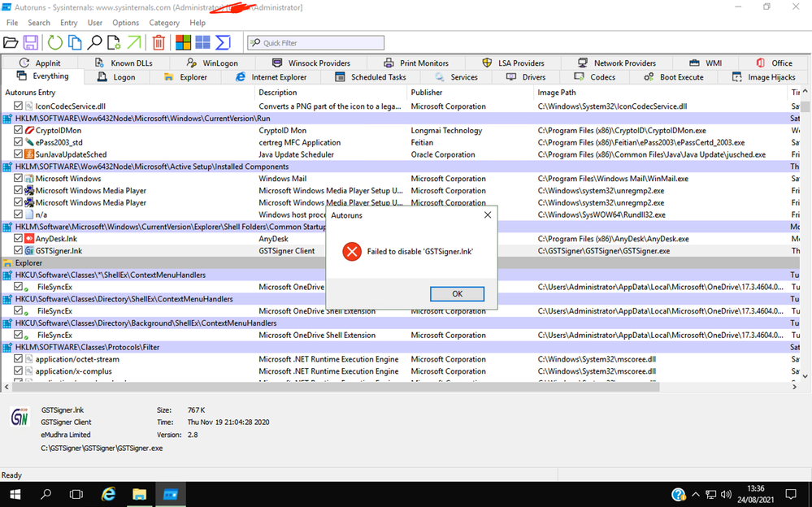The width and height of the screenshot is (812, 507).
Task: Save entries with the floppy disk icon
Action: point(31,42)
